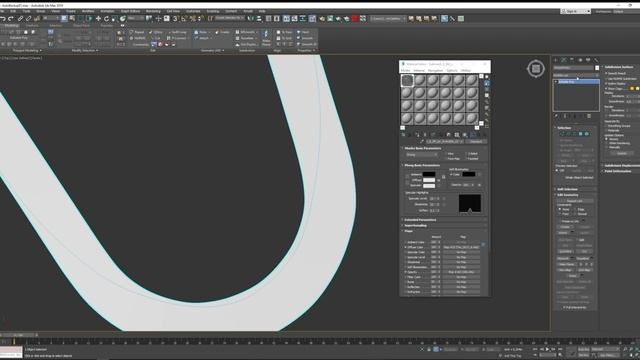Choose the Select and Rotate tool

(x=107, y=19)
